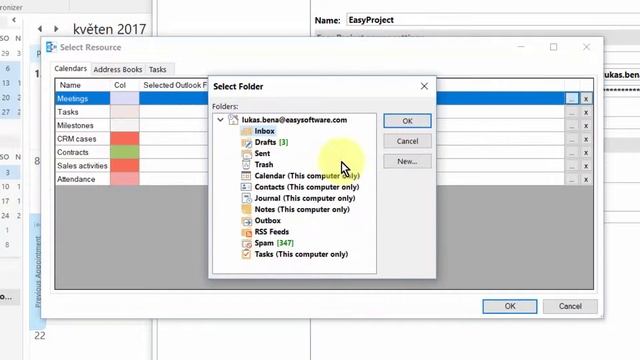The image size is (640, 360).
Task: Click the Tasks folder checkmark icon
Action: (246, 254)
